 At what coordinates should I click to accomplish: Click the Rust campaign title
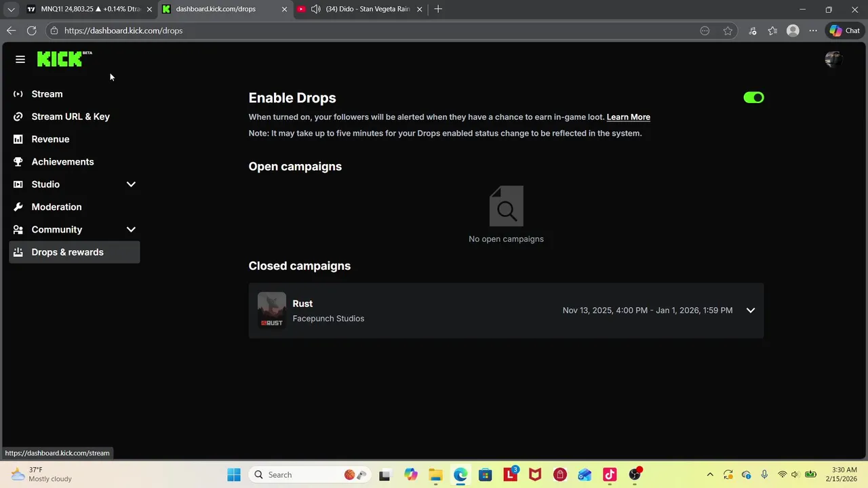pyautogui.click(x=302, y=304)
